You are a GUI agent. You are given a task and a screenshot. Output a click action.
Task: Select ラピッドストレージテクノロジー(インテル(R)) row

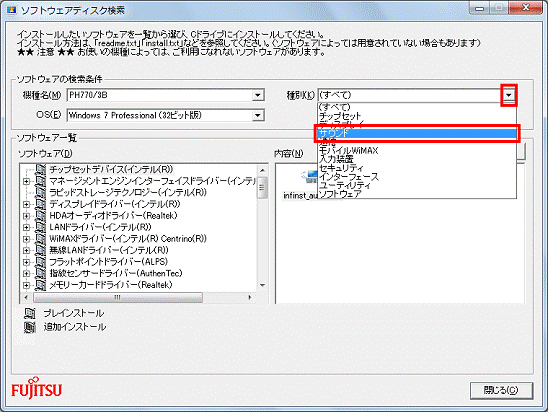pyautogui.click(x=128, y=193)
